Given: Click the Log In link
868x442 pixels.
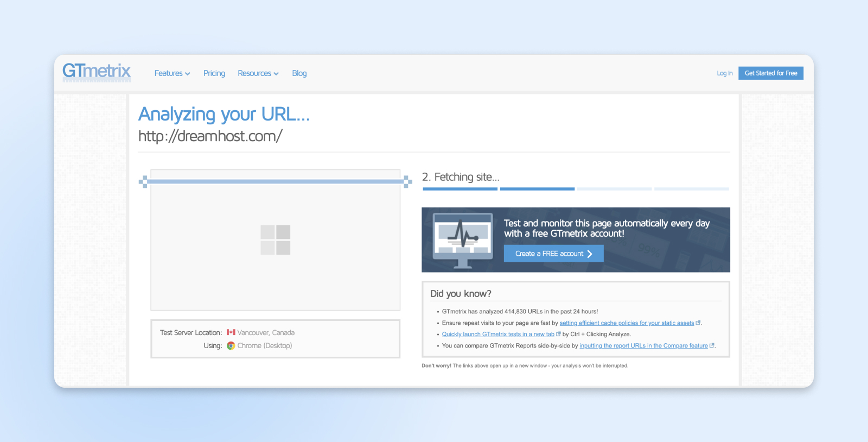Looking at the screenshot, I should (x=725, y=73).
